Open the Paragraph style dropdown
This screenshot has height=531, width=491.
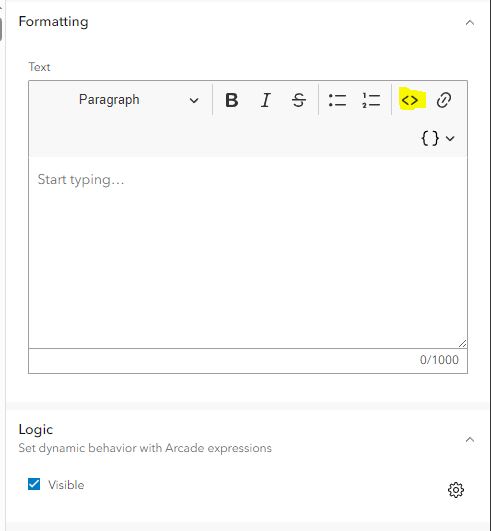point(137,100)
